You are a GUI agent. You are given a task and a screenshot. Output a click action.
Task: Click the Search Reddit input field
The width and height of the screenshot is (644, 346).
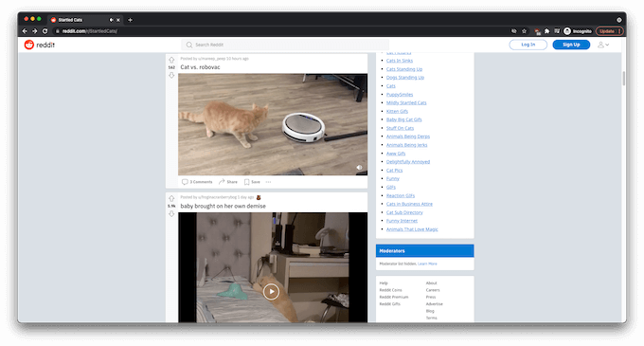click(x=285, y=45)
